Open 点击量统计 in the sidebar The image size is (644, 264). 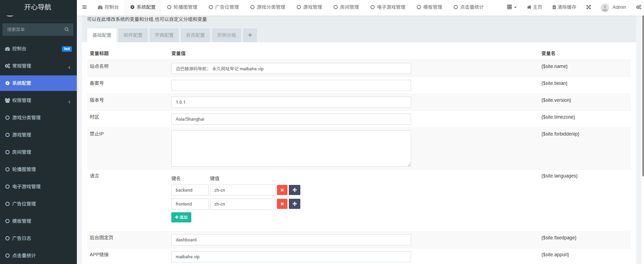point(38,256)
